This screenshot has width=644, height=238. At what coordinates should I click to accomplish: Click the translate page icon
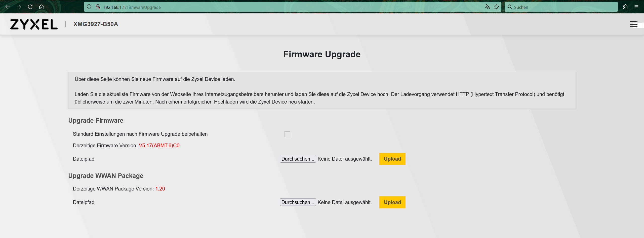[x=487, y=7]
